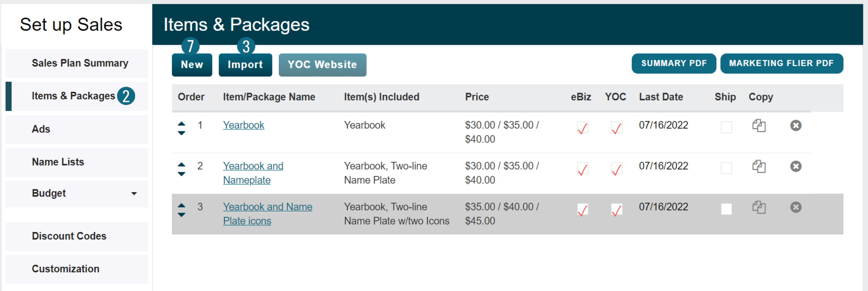The image size is (868, 291).
Task: Delete the Yearbook item row
Action: tap(795, 125)
